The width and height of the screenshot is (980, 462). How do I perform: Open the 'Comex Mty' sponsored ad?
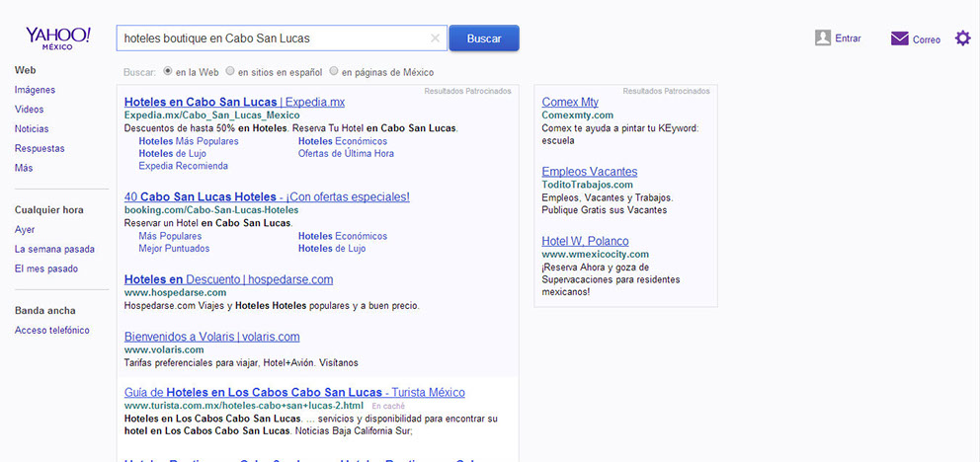(x=570, y=102)
